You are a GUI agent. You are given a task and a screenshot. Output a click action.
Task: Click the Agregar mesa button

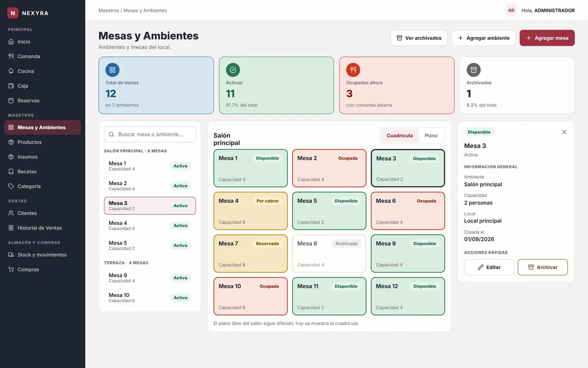tap(547, 38)
